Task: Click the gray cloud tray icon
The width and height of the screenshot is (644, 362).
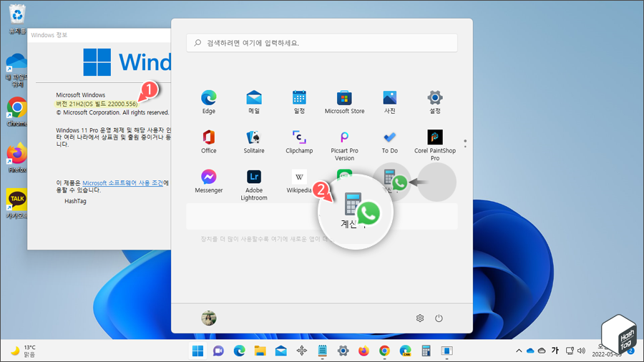Action: [542, 351]
